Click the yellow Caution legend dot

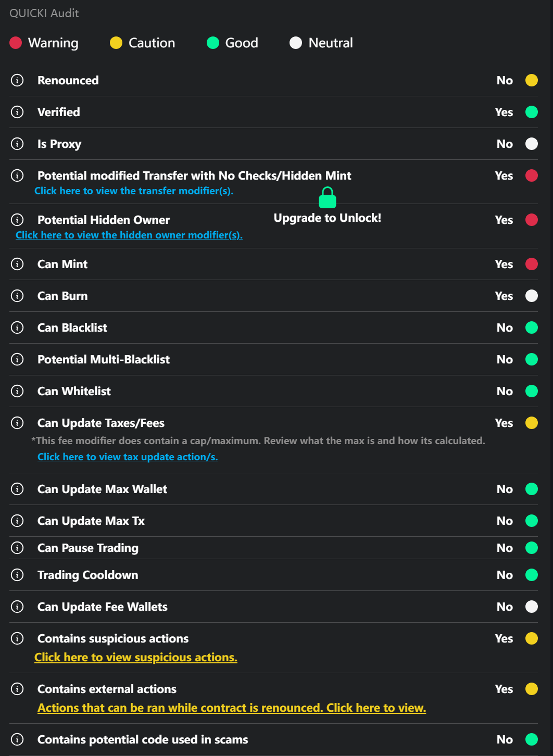[116, 43]
